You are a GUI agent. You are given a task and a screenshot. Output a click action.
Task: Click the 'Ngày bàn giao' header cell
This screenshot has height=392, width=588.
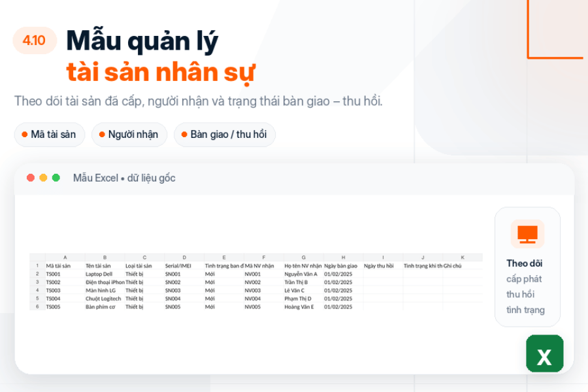click(344, 266)
